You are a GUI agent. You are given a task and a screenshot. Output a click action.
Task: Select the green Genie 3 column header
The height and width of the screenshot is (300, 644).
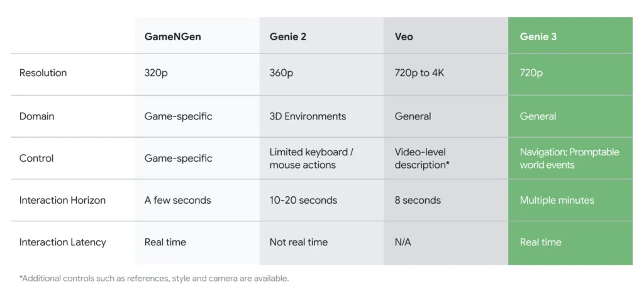click(x=538, y=36)
